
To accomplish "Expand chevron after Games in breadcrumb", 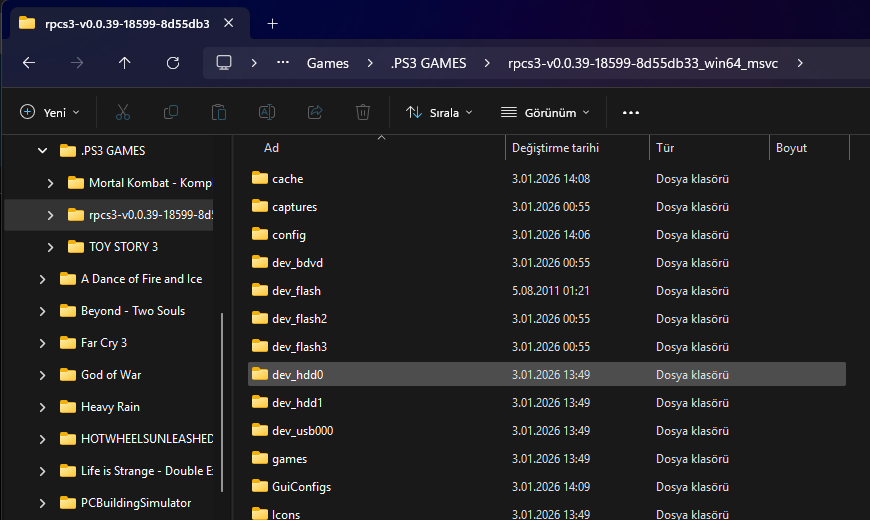I will click(x=370, y=63).
